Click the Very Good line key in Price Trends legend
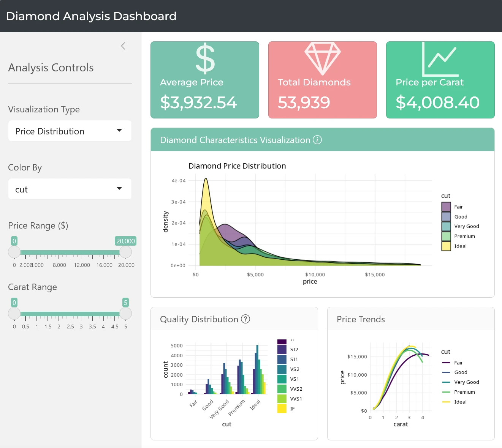502x448 pixels. [x=446, y=382]
